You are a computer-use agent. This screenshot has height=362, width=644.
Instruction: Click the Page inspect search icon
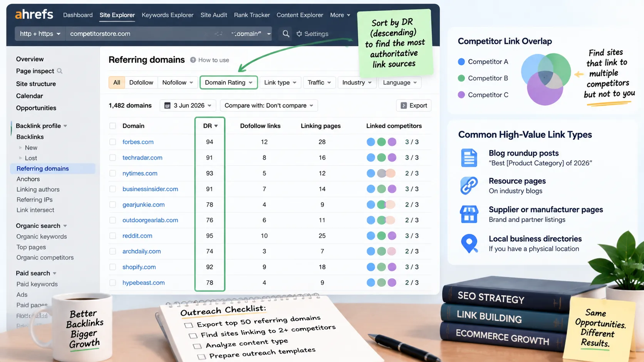pos(60,71)
